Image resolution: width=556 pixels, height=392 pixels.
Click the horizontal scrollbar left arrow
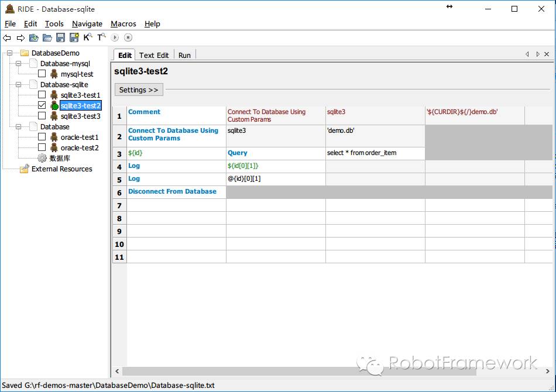pyautogui.click(x=118, y=371)
